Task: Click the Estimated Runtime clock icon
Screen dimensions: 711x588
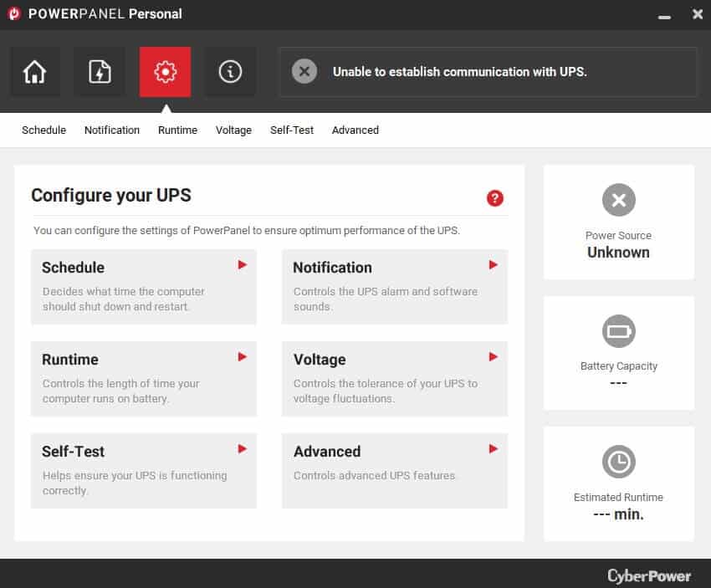Action: [618, 462]
